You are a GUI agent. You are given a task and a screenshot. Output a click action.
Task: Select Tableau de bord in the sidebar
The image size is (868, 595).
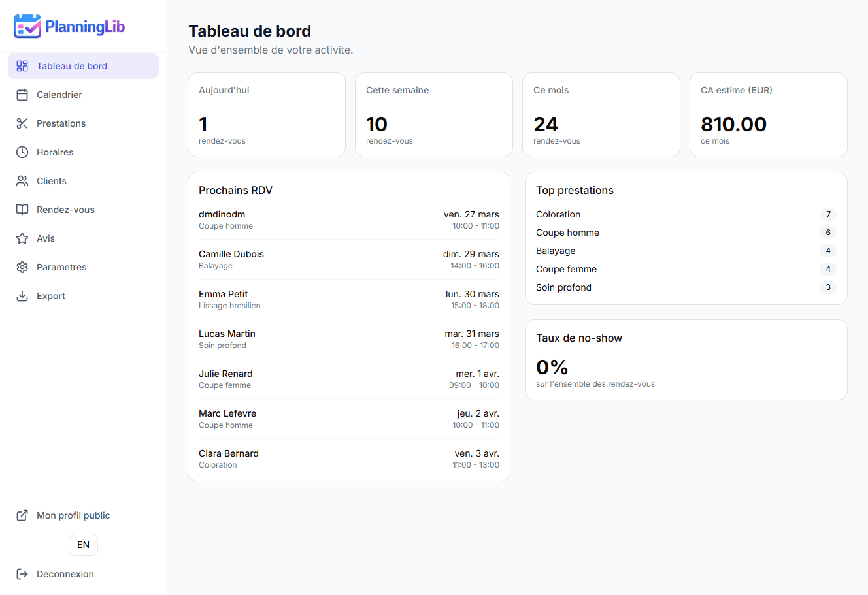pos(73,65)
